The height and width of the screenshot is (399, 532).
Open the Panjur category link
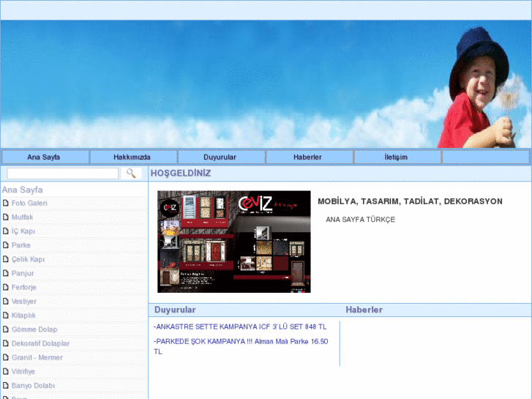click(x=23, y=273)
